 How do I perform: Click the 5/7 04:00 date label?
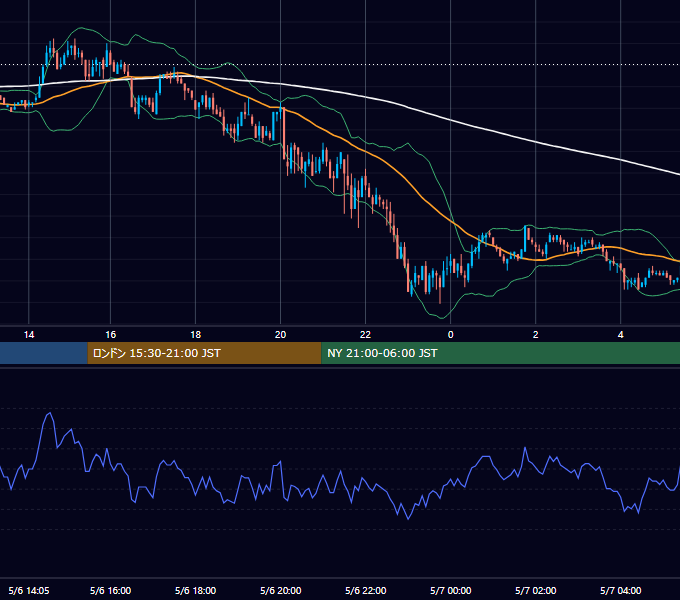point(621,590)
